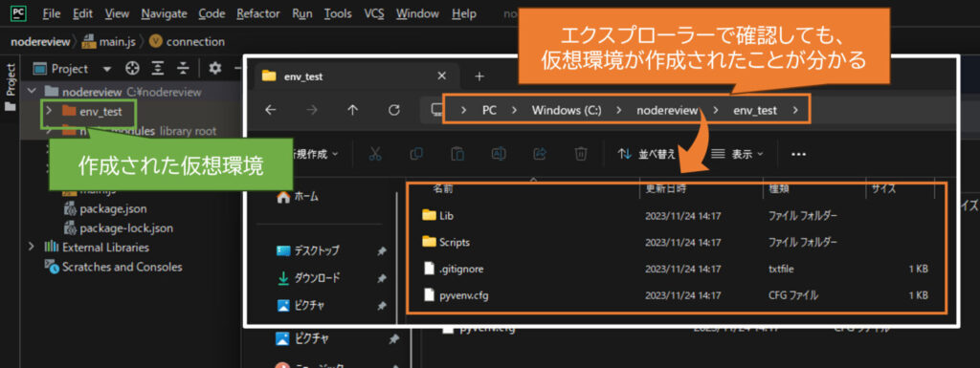Open the Code menu
This screenshot has width=980, height=368.
tap(212, 13)
